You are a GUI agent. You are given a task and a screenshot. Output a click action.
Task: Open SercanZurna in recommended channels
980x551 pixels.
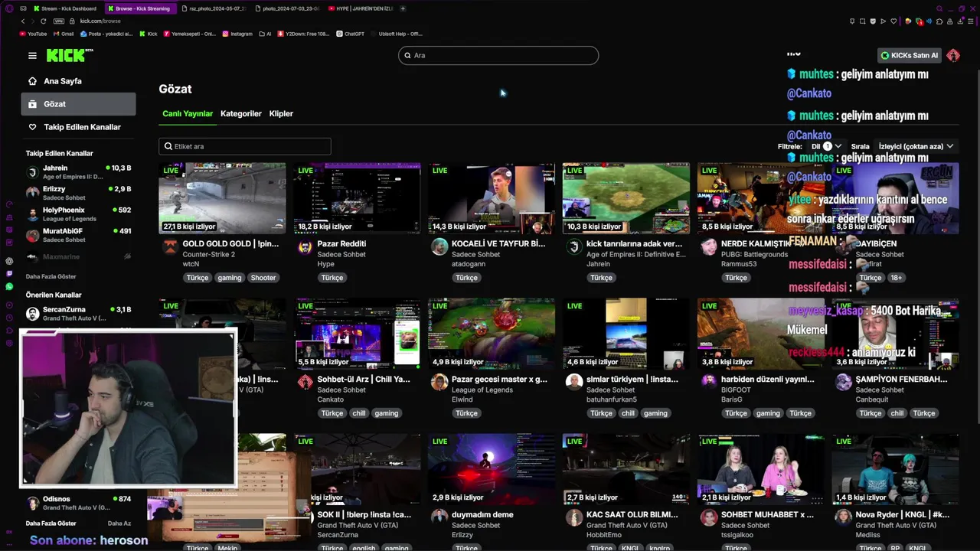(x=78, y=314)
